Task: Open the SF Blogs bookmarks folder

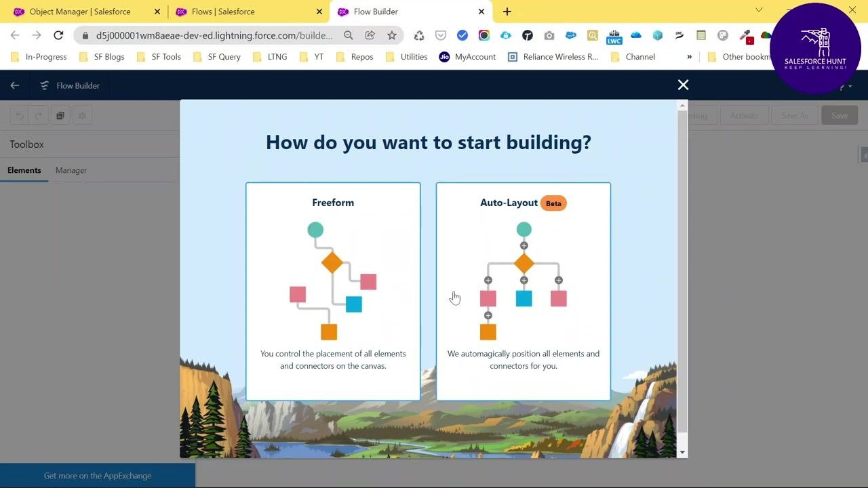Action: pyautogui.click(x=102, y=57)
